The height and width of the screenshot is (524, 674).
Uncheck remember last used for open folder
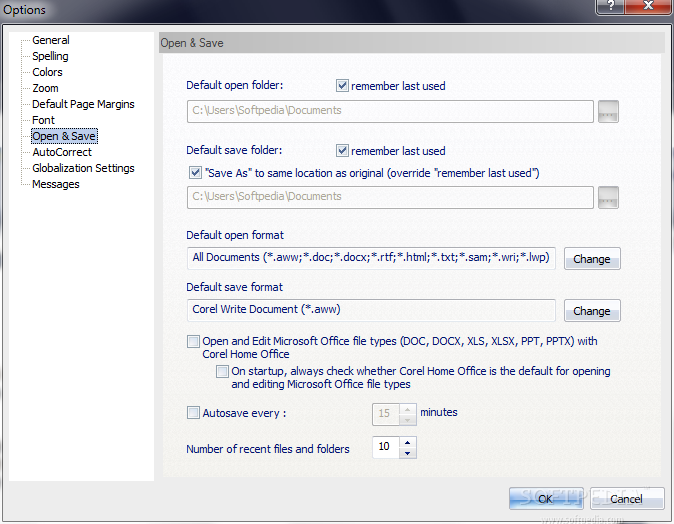[342, 86]
